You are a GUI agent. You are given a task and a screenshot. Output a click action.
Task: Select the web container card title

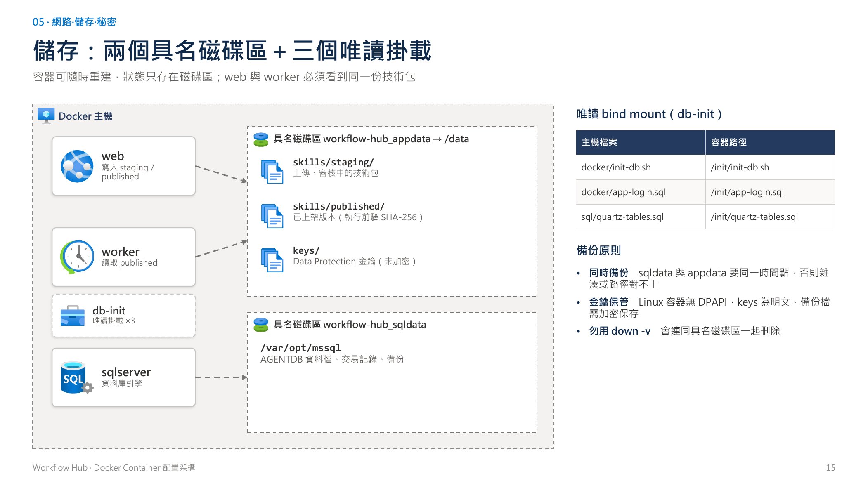(113, 156)
